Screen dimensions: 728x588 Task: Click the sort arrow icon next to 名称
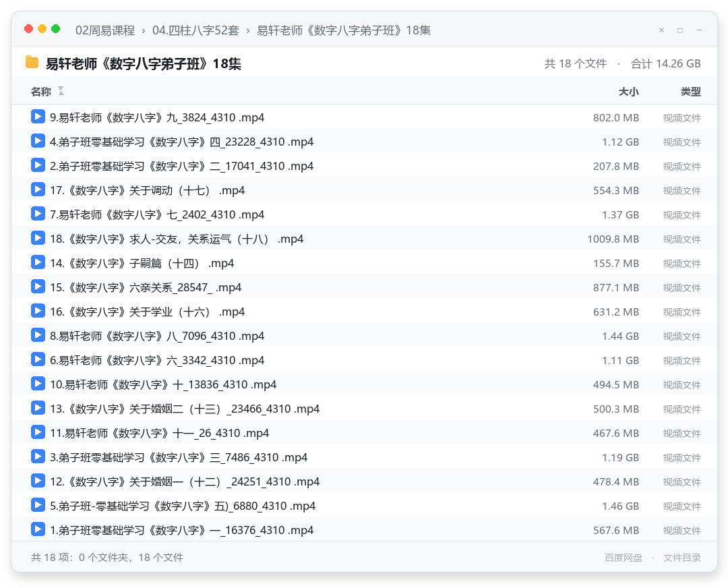pyautogui.click(x=61, y=91)
